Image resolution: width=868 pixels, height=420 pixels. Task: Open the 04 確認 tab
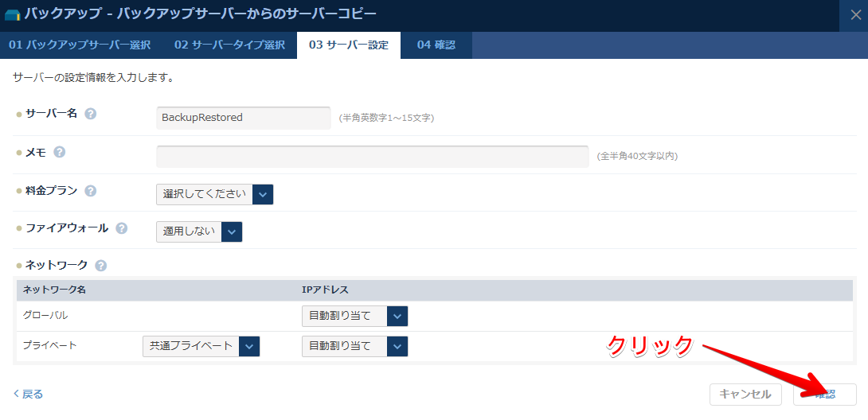coord(436,45)
